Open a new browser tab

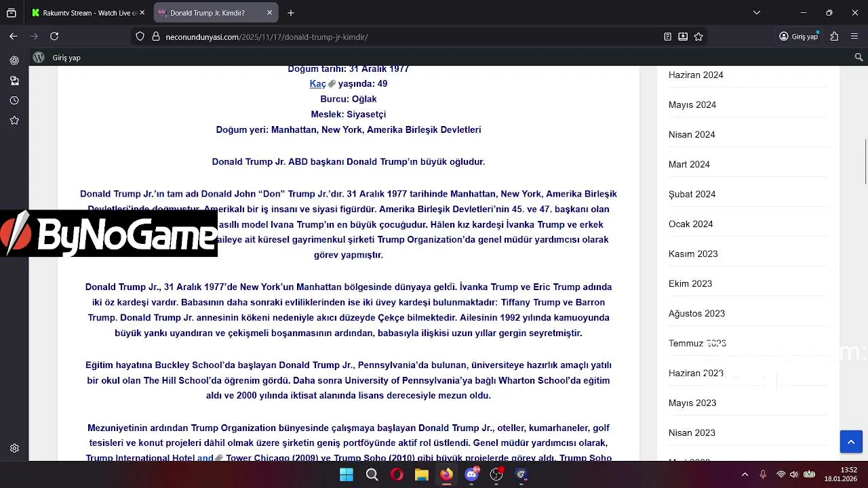(x=291, y=13)
